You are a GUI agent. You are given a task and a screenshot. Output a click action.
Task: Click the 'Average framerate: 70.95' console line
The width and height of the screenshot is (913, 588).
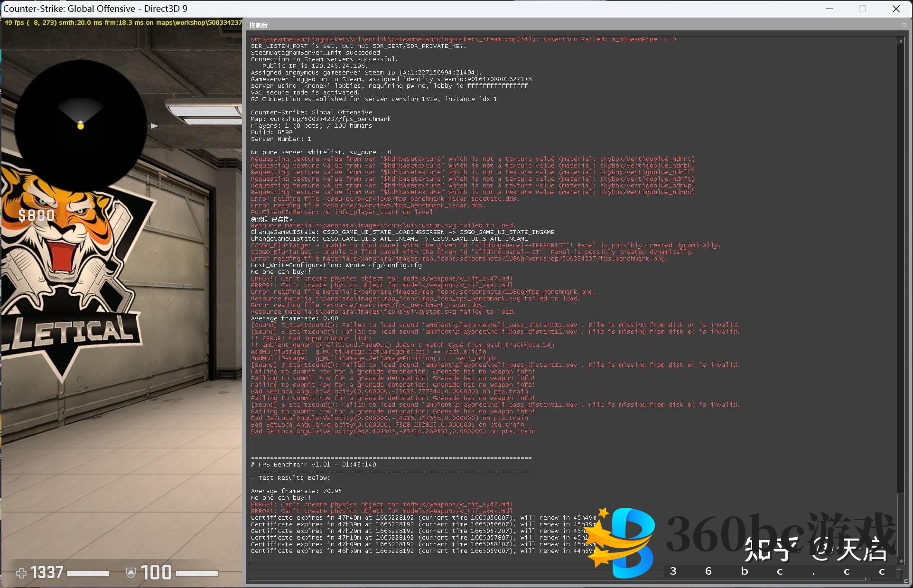pos(296,491)
